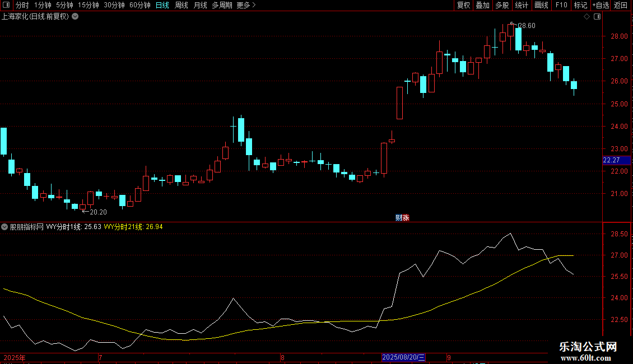Activate the 画线 drawing tool
The width and height of the screenshot is (633, 364).
(541, 5)
